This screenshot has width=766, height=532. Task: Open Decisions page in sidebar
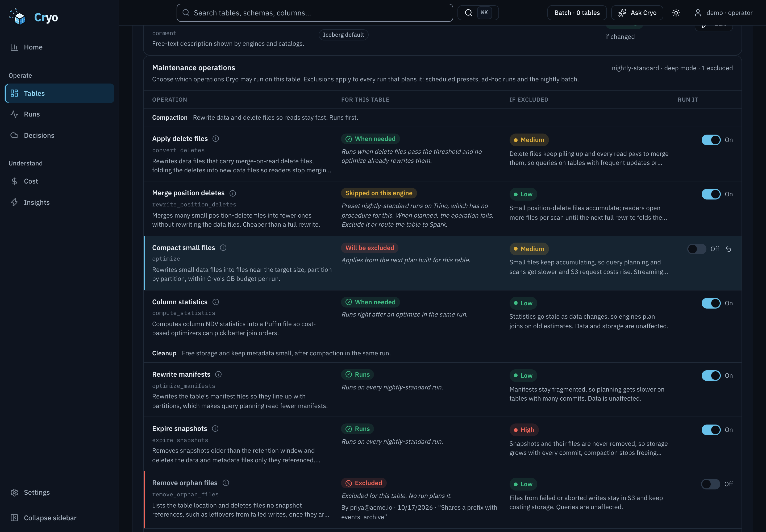[60, 135]
